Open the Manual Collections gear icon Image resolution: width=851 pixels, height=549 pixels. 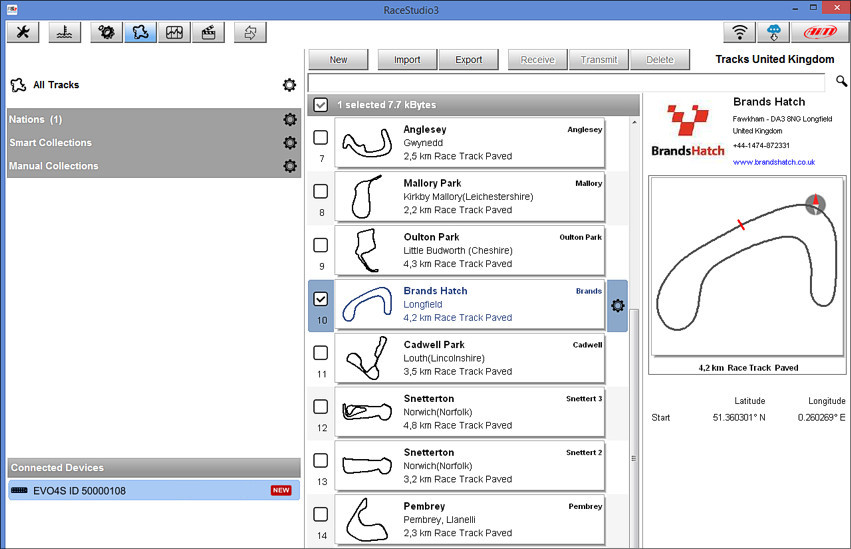pyautogui.click(x=290, y=166)
